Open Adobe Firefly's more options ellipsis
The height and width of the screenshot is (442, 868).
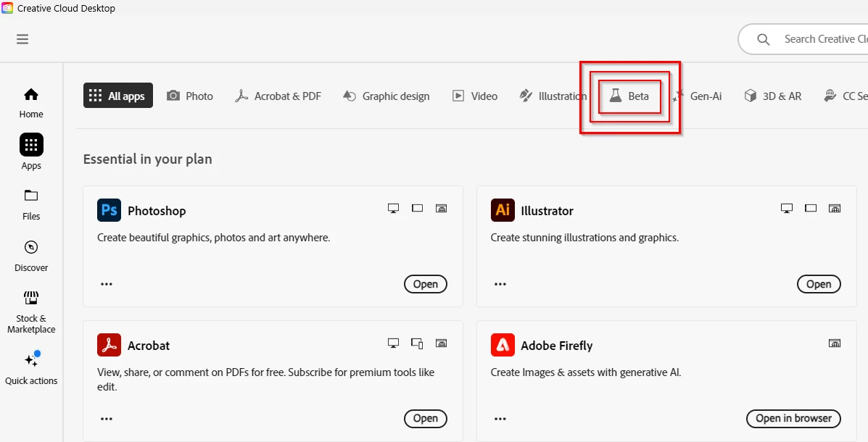500,419
